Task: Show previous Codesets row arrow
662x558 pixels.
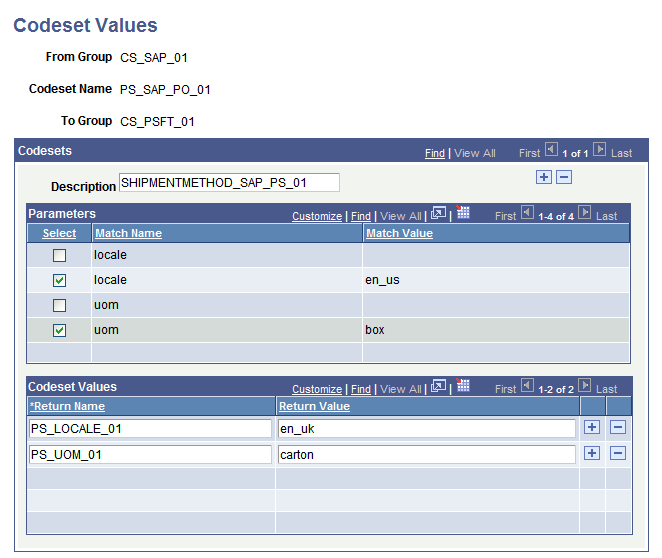Action: pyautogui.click(x=551, y=149)
